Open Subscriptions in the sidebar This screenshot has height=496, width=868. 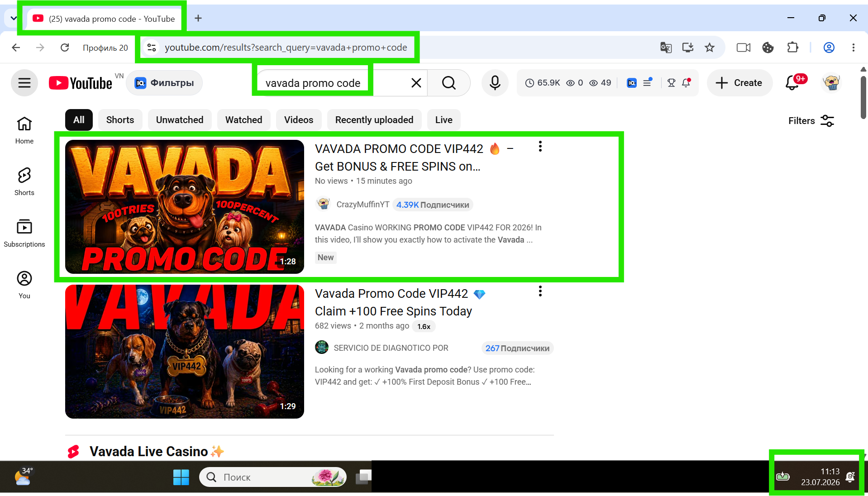24,234
